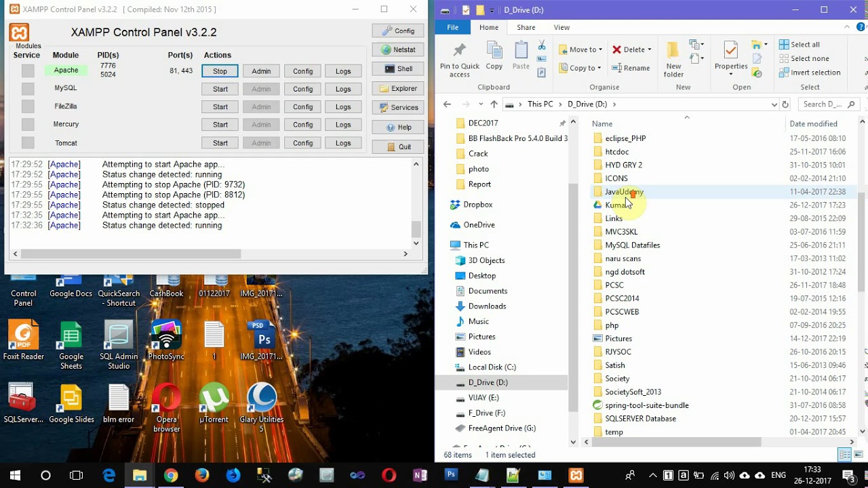Select spring-tool-suite-bundle in file list
This screenshot has height=488, width=868.
coord(646,405)
